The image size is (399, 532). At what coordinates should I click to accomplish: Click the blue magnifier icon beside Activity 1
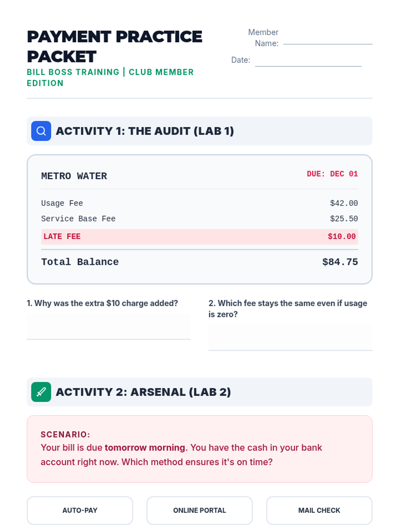41,131
